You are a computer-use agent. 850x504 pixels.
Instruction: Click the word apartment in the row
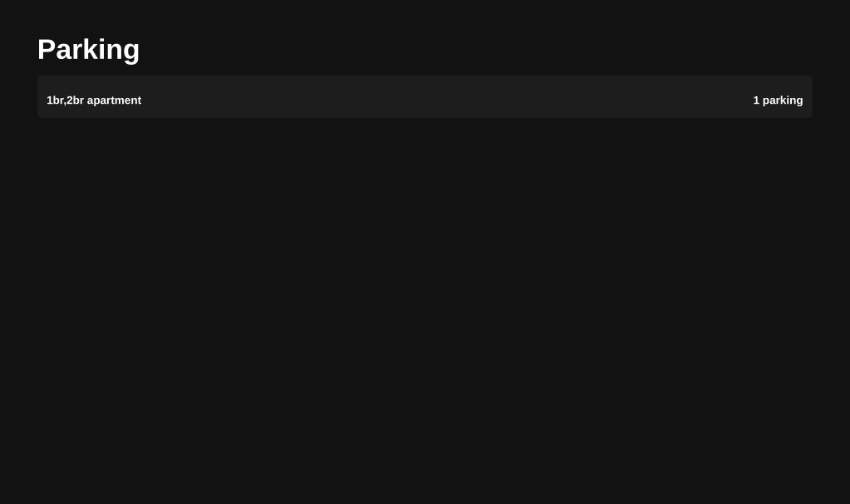114,100
